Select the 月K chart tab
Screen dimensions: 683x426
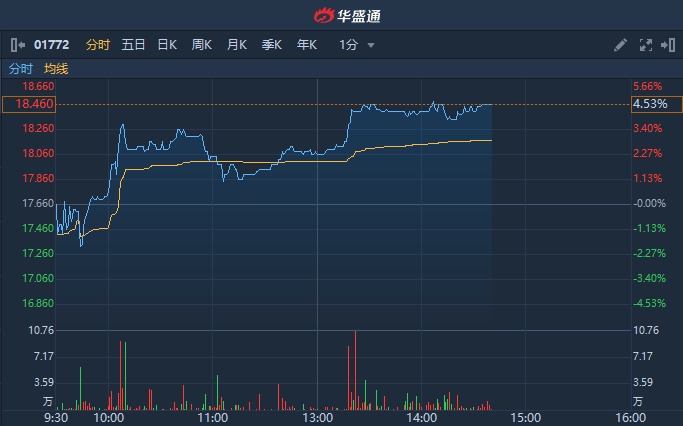pyautogui.click(x=237, y=45)
